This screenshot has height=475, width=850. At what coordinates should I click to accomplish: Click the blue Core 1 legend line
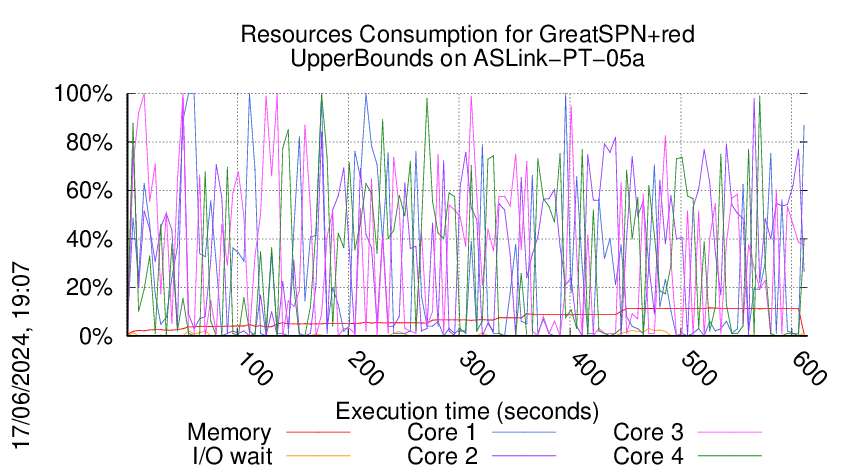[524, 433]
